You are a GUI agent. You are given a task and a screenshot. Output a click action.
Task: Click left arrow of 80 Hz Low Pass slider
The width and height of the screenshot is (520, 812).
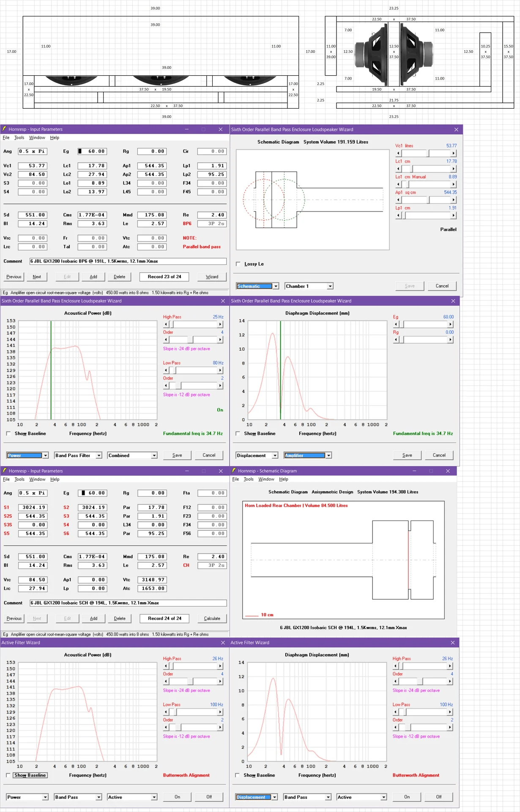166,370
